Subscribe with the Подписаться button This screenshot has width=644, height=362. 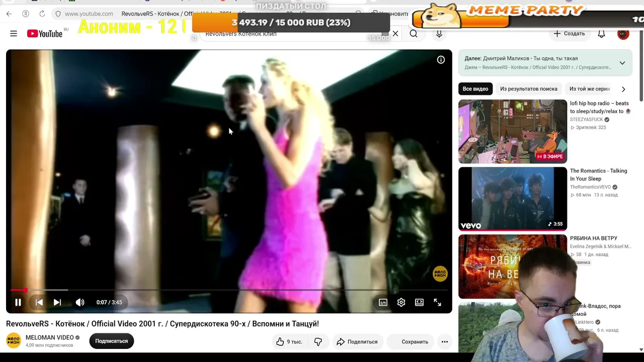(x=112, y=341)
